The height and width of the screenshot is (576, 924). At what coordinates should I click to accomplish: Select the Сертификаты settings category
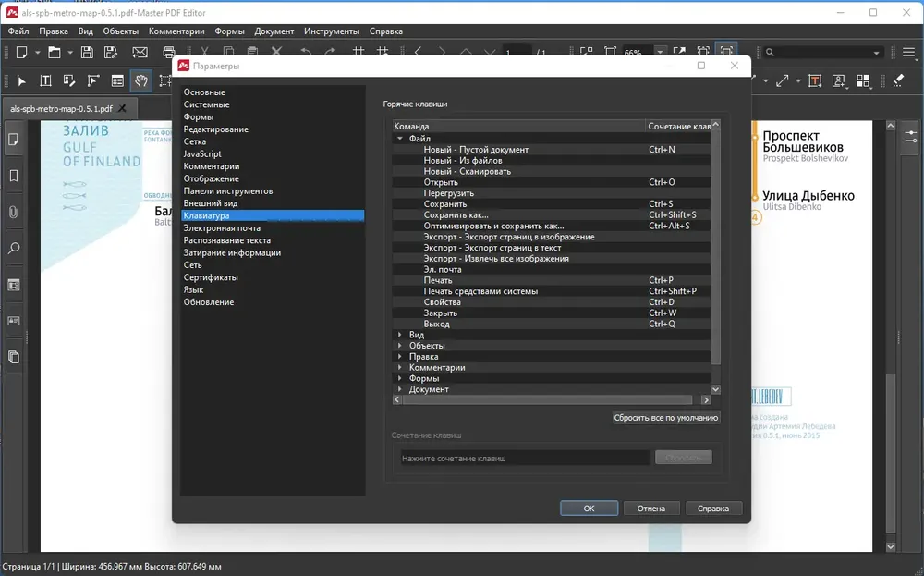click(211, 277)
